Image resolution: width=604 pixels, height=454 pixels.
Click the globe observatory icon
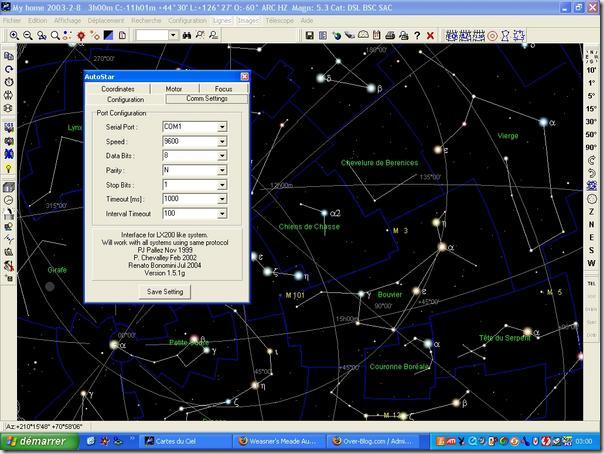pos(337,36)
